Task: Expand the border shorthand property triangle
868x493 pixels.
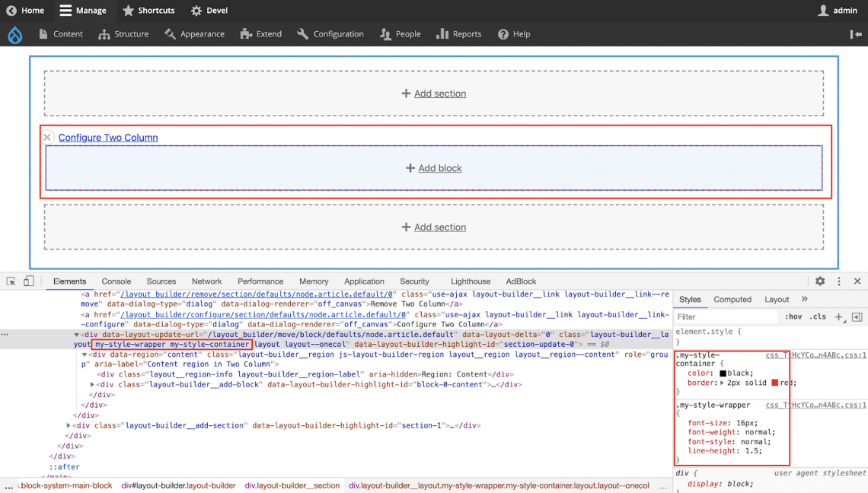Action: tap(722, 383)
